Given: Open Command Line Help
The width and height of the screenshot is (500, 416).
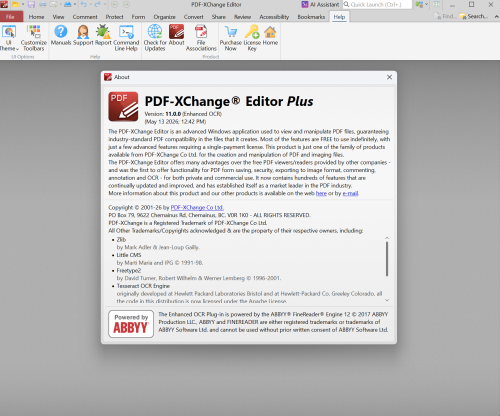Looking at the screenshot, I should click(126, 38).
